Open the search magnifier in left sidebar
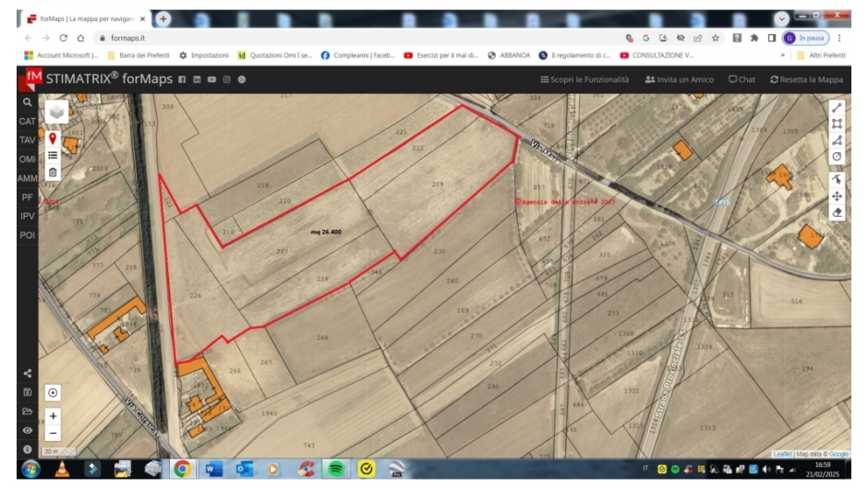 click(27, 102)
